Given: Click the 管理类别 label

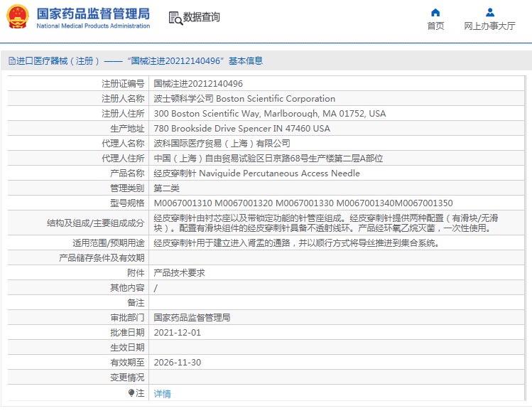Looking at the screenshot, I should (127, 188).
